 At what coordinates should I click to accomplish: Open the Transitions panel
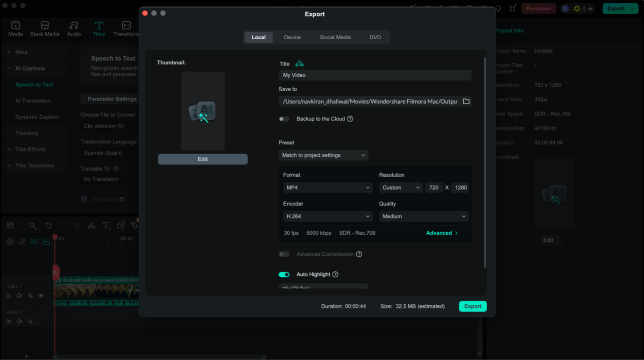pos(126,28)
